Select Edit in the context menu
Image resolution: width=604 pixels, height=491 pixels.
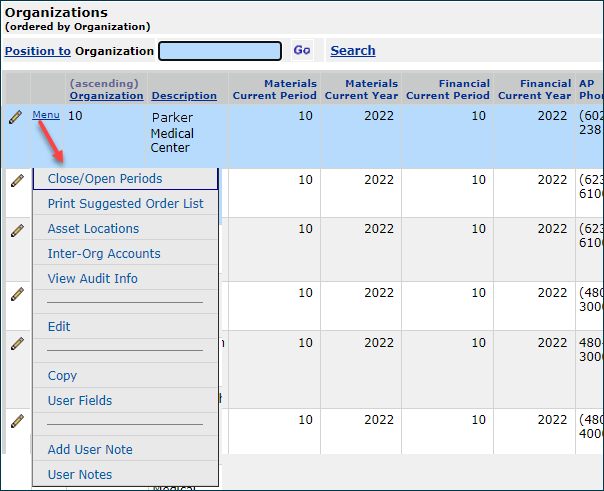(59, 327)
